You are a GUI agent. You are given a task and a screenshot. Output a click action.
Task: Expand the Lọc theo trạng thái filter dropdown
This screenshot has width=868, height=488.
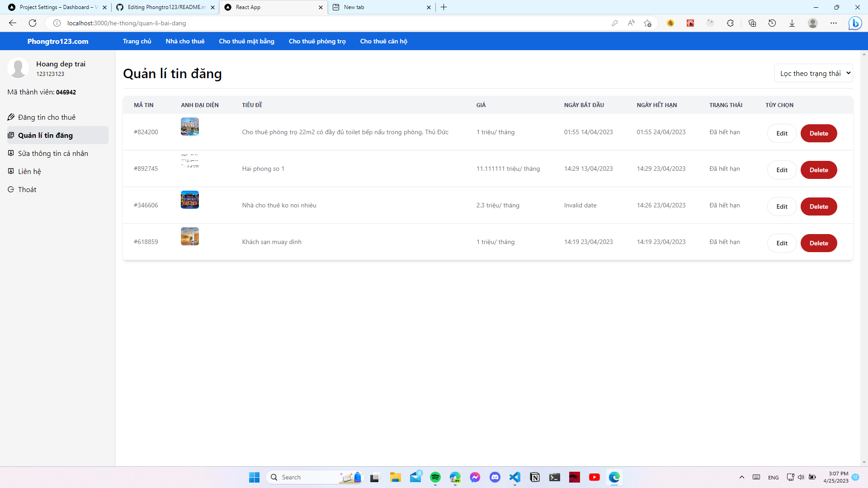813,73
